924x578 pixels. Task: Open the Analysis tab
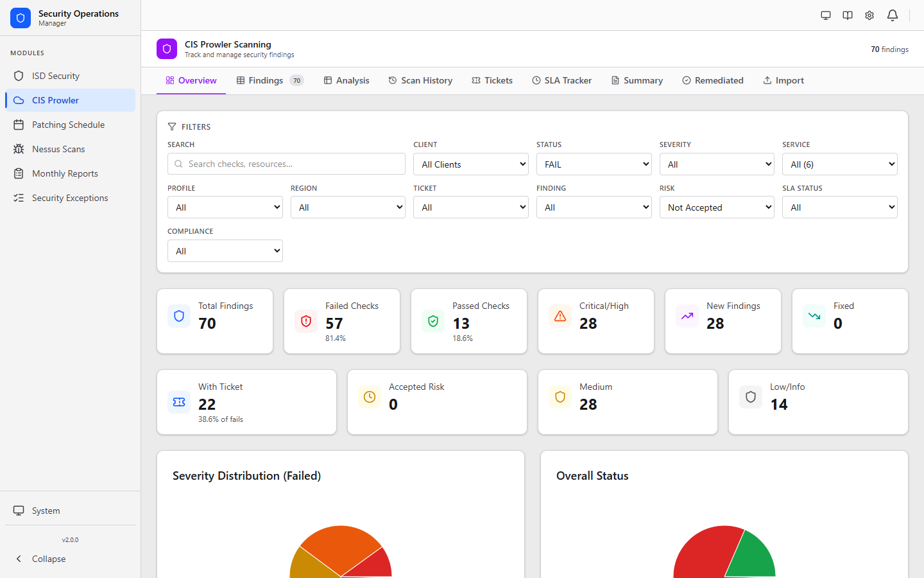point(346,81)
